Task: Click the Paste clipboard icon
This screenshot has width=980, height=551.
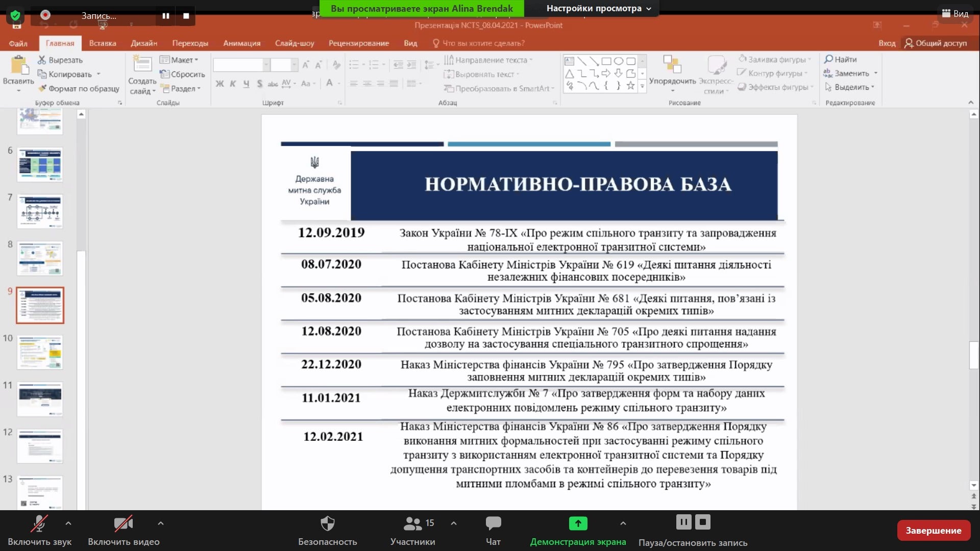Action: (x=19, y=65)
